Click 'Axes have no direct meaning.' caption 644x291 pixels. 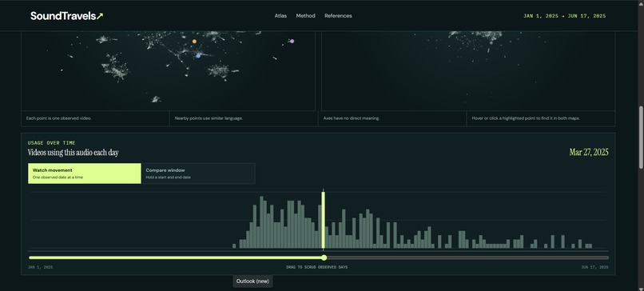point(351,118)
